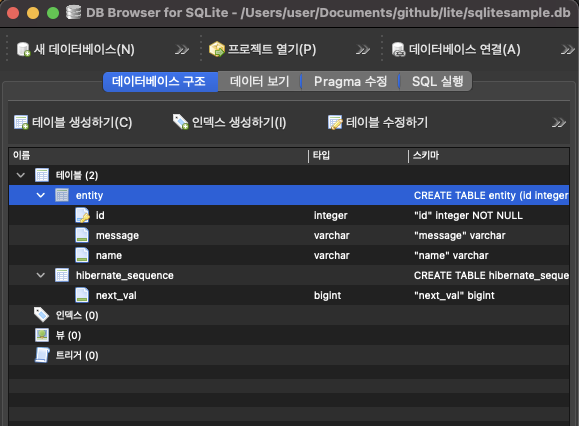Click the '"message" varchar' schema cell
Viewport: 579px width, 426px height.
click(459, 235)
